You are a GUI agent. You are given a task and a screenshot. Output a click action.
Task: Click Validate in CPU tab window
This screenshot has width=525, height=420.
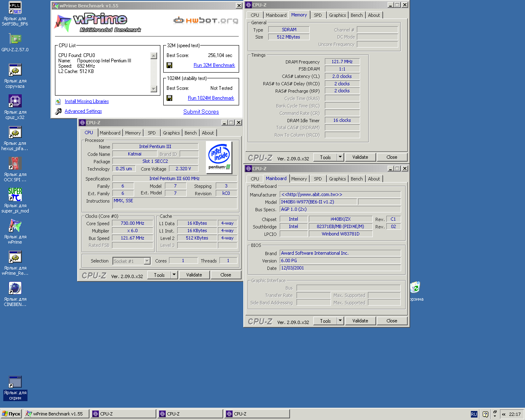194,275
